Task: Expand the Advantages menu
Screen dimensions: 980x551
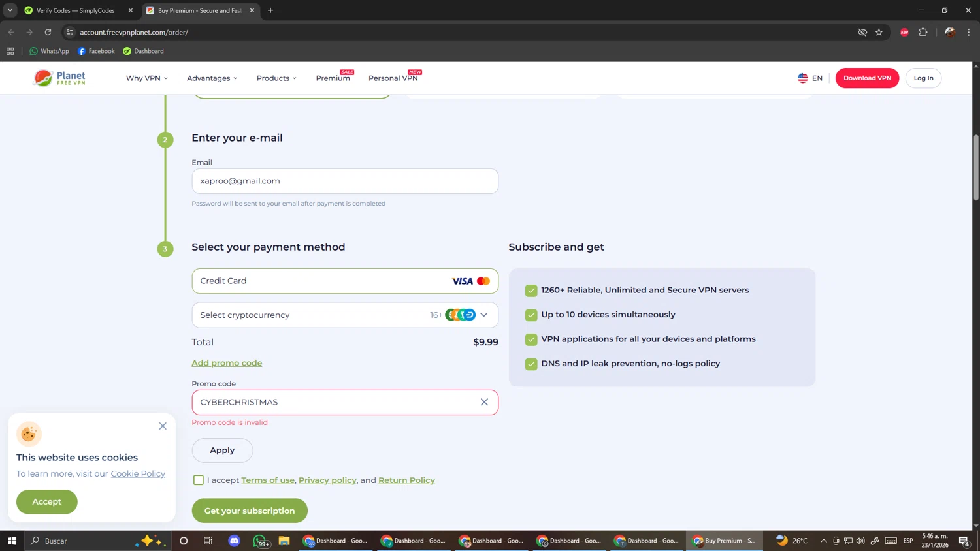Action: (212, 78)
